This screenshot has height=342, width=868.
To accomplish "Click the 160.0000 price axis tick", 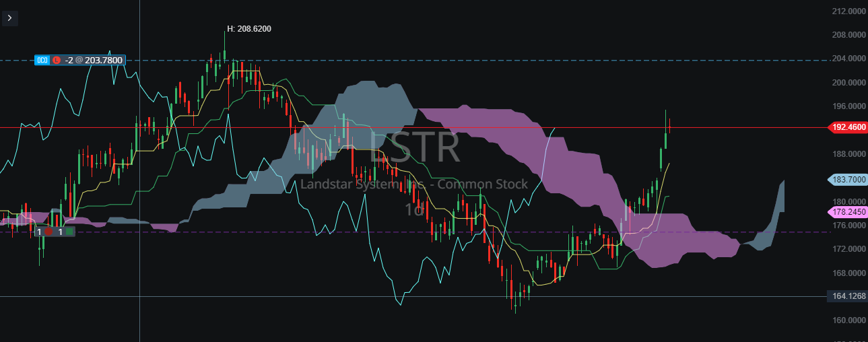I will [x=849, y=320].
